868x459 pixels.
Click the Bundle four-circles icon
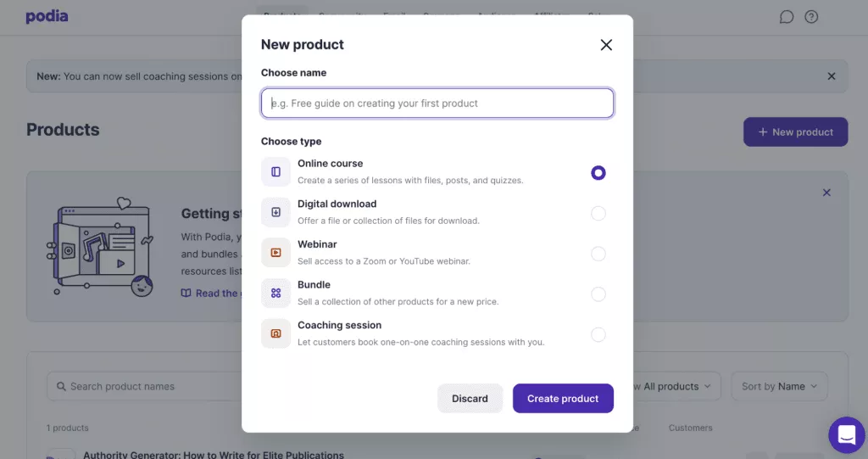275,294
